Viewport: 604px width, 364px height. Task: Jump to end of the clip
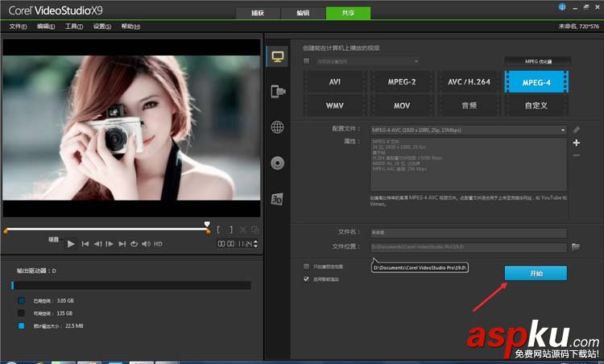tap(122, 244)
